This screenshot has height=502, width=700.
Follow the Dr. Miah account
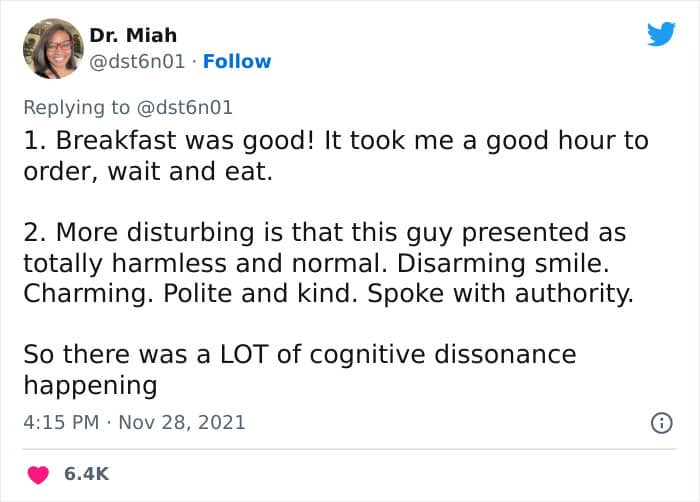(237, 62)
